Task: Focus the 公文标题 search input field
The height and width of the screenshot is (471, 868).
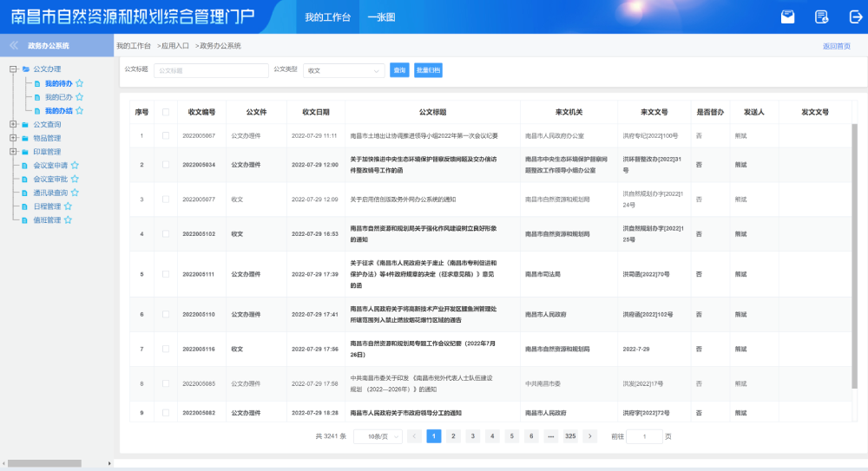Action: click(211, 70)
